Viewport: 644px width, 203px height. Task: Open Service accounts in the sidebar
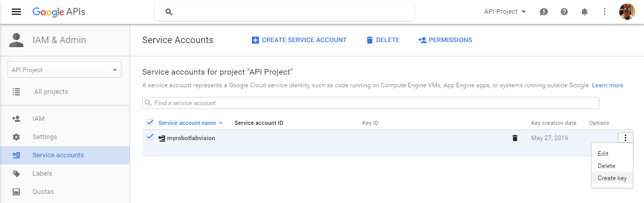pyautogui.click(x=65, y=155)
